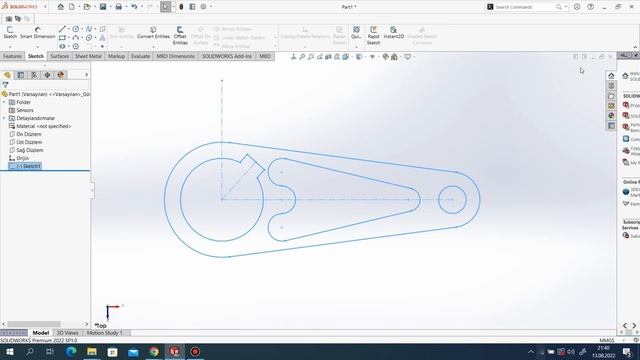Click the feature tree horizontal scrollbar
The width and height of the screenshot is (640, 360).
tap(34, 324)
